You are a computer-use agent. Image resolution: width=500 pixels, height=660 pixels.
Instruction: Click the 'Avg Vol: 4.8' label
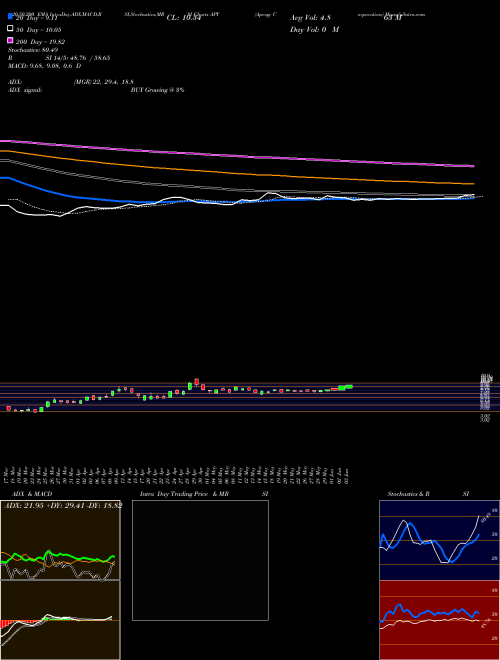310,18
